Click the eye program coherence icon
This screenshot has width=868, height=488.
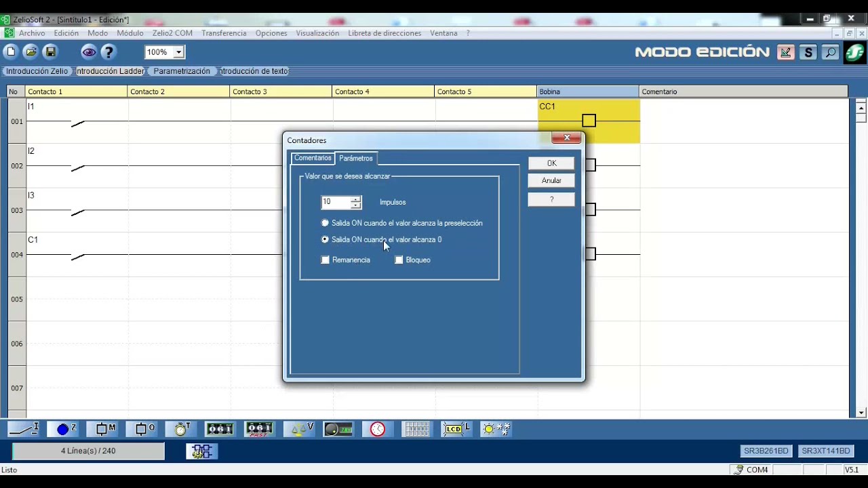click(x=89, y=52)
